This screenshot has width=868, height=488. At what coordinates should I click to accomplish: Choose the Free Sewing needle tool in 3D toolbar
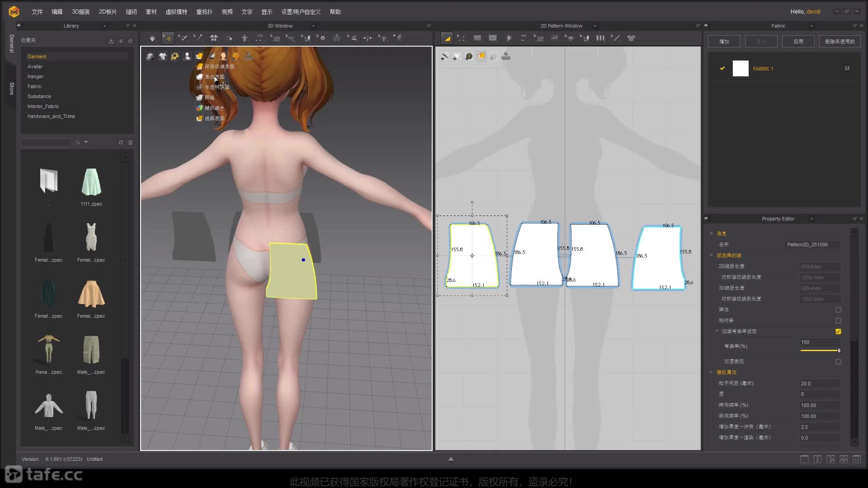click(x=198, y=38)
